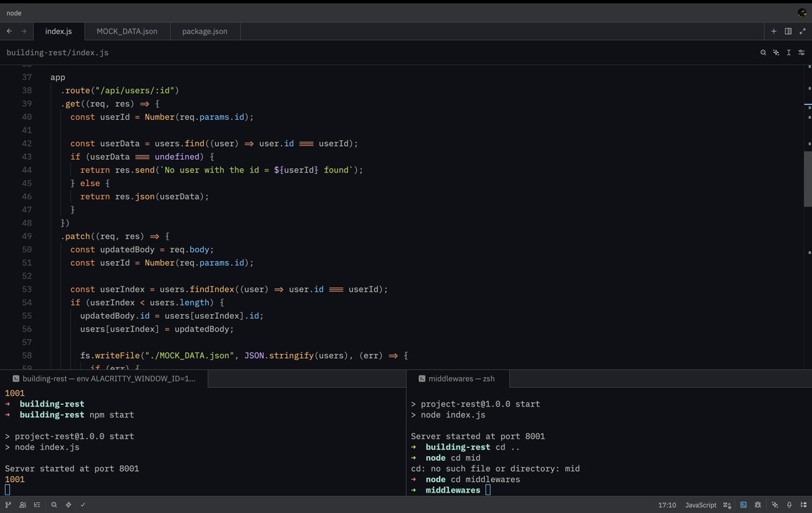This screenshot has width=812, height=513.
Task: Zoom the editor pane with expand arrows
Action: coord(802,31)
